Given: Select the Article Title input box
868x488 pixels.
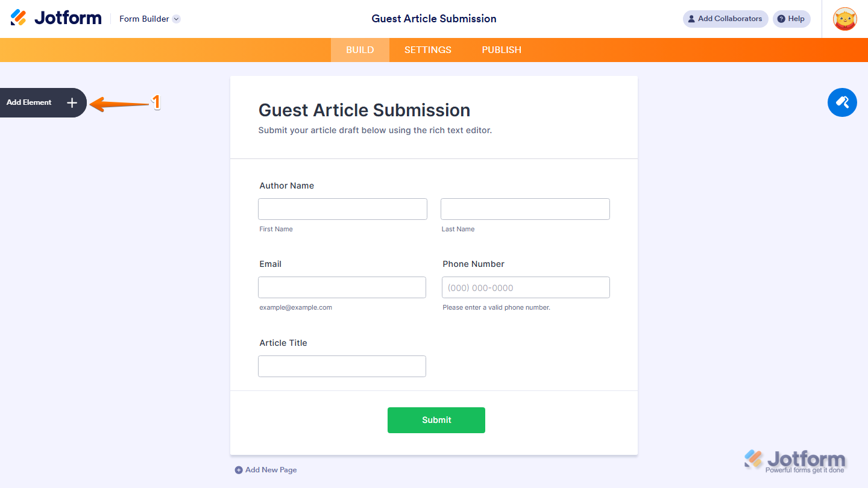Looking at the screenshot, I should coord(342,366).
